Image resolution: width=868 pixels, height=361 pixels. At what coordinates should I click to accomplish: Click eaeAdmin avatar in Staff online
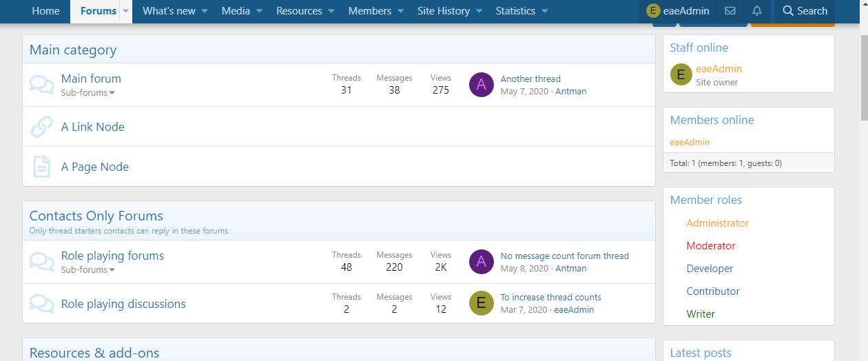681,74
